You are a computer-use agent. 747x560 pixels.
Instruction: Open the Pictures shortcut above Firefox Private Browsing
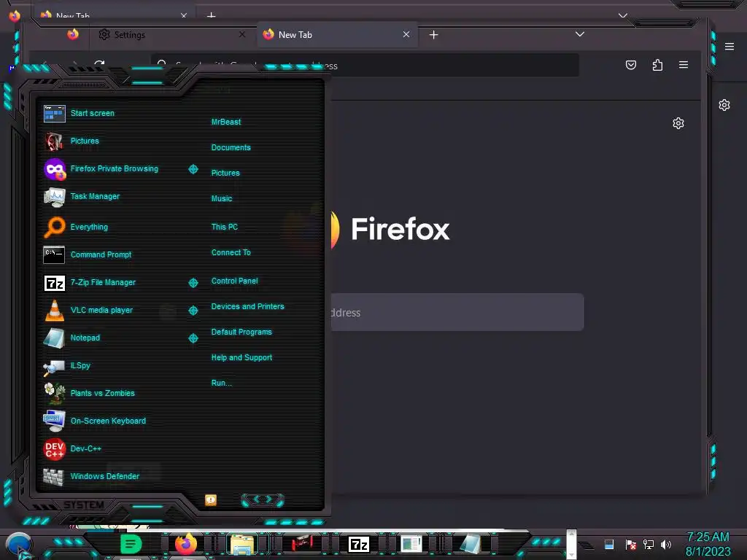click(71, 141)
